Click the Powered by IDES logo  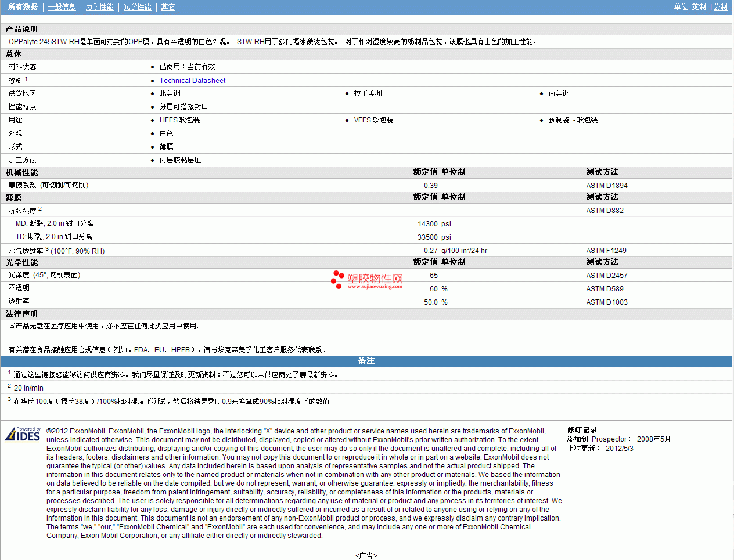tap(23, 434)
